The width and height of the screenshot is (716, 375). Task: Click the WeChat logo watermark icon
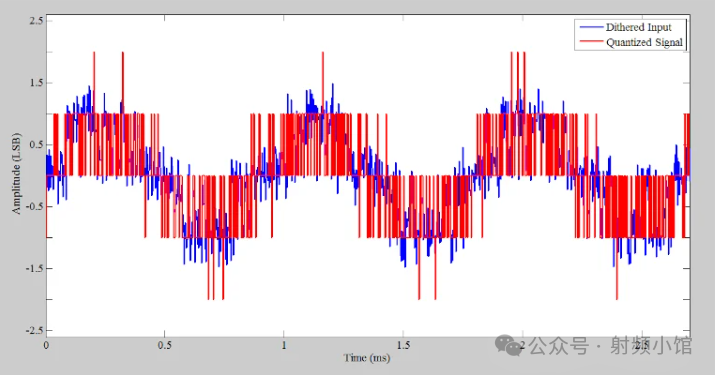tap(509, 345)
